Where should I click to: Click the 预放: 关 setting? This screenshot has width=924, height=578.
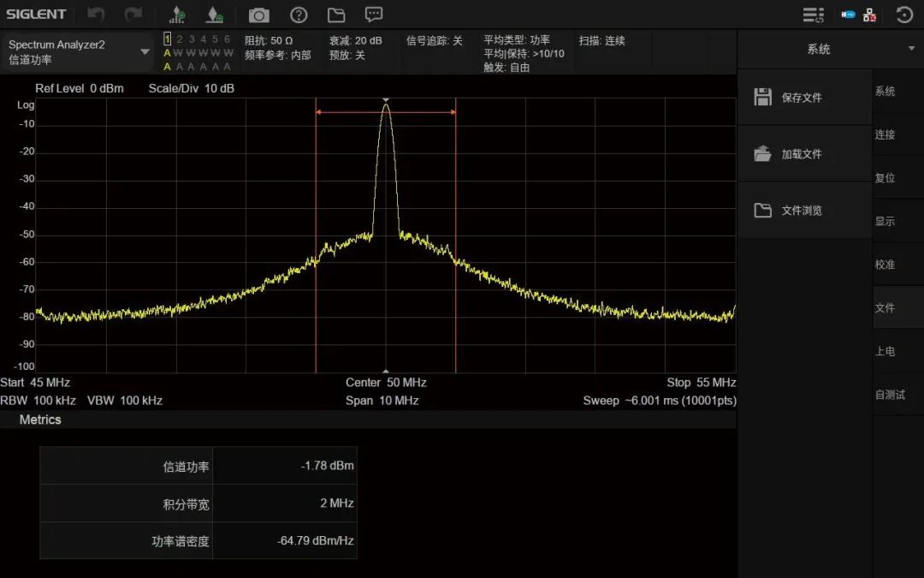347,55
